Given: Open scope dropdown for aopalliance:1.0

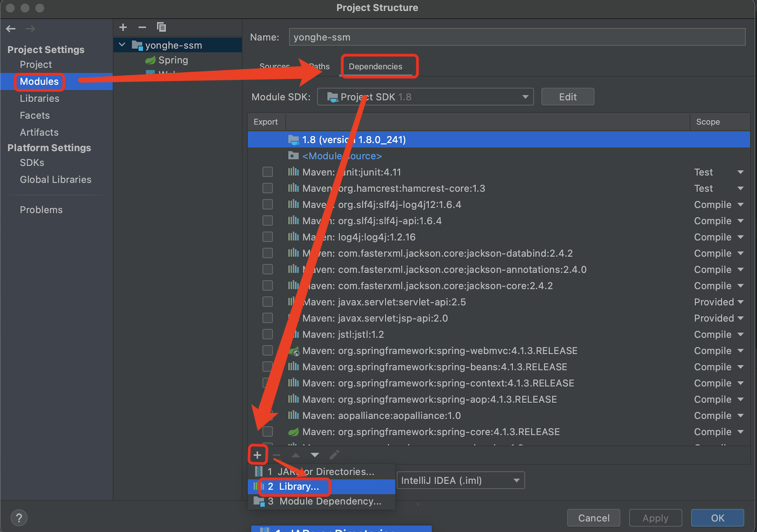Looking at the screenshot, I should (x=741, y=415).
